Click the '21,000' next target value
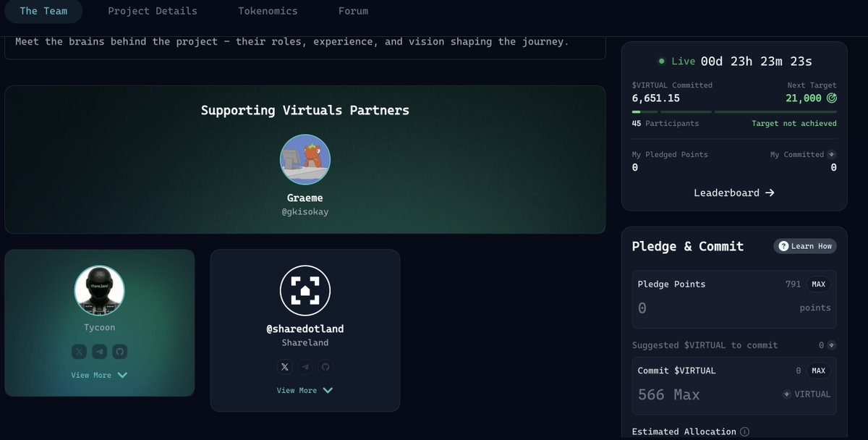 click(803, 98)
